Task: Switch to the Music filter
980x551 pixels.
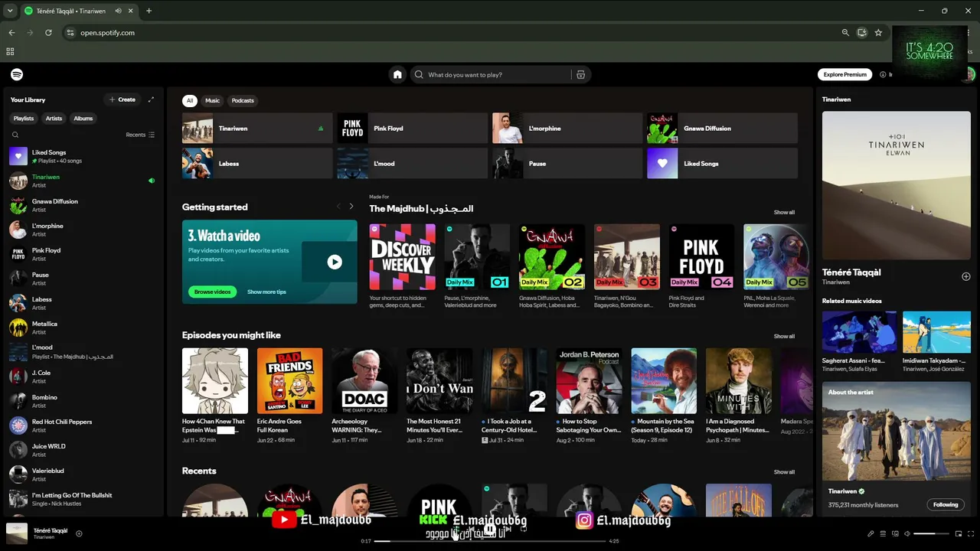Action: pos(212,100)
